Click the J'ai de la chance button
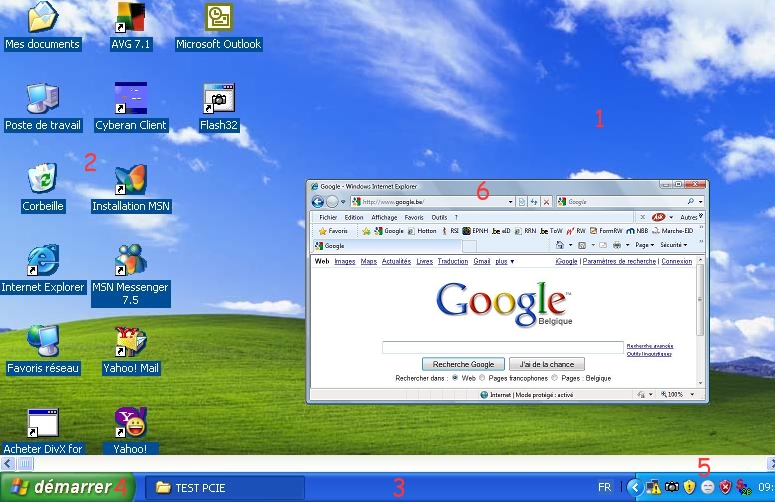Viewport: 775px width, 502px height. coord(547,364)
